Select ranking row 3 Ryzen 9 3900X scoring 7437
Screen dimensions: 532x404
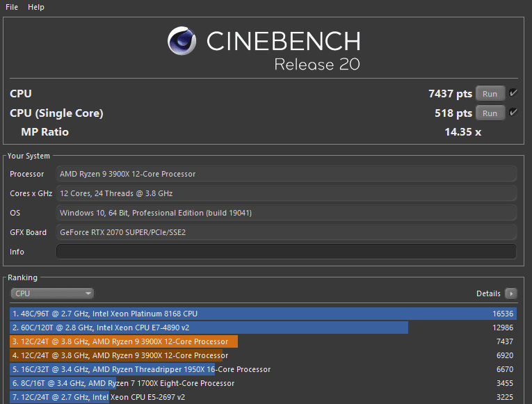264,341
